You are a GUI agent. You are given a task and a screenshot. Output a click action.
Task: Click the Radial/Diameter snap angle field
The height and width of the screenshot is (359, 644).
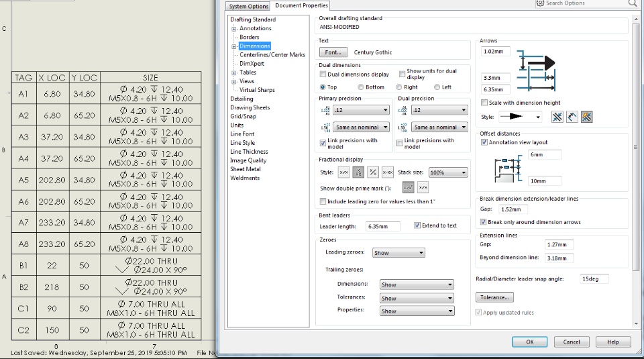[x=594, y=279]
